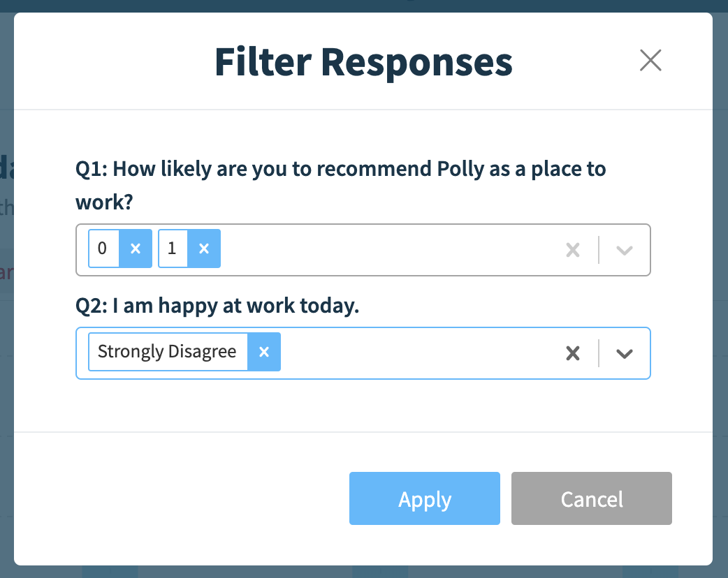This screenshot has height=578, width=728.
Task: Clear all Q2 selections with the gray X
Action: (x=573, y=353)
